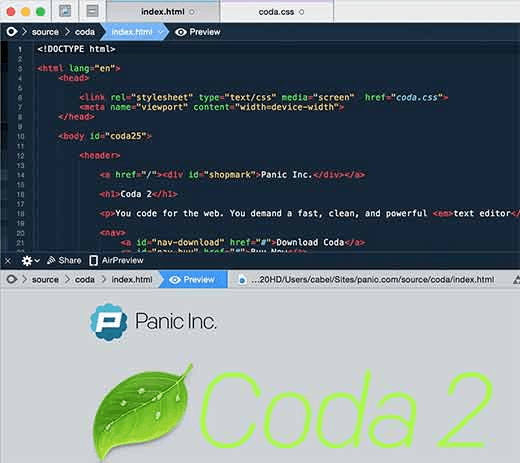Click the root eye icon in editor path bar
Screen dimensions: 520x463
click(x=12, y=32)
